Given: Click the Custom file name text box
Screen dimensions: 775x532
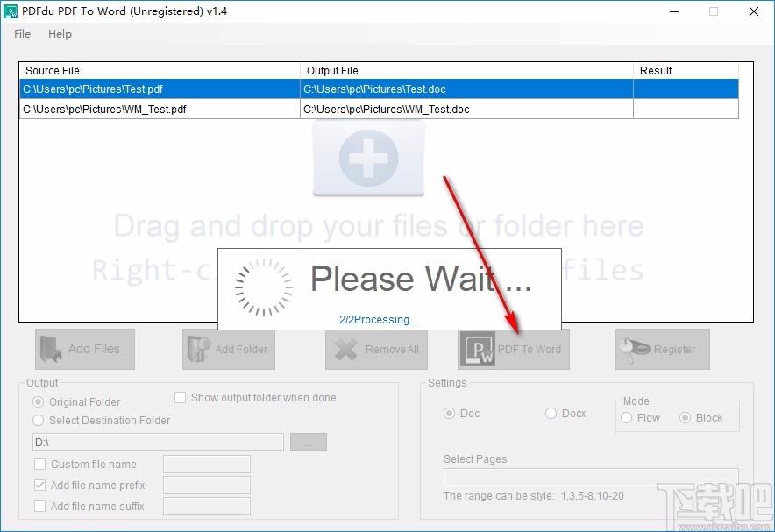Looking at the screenshot, I should (x=207, y=465).
